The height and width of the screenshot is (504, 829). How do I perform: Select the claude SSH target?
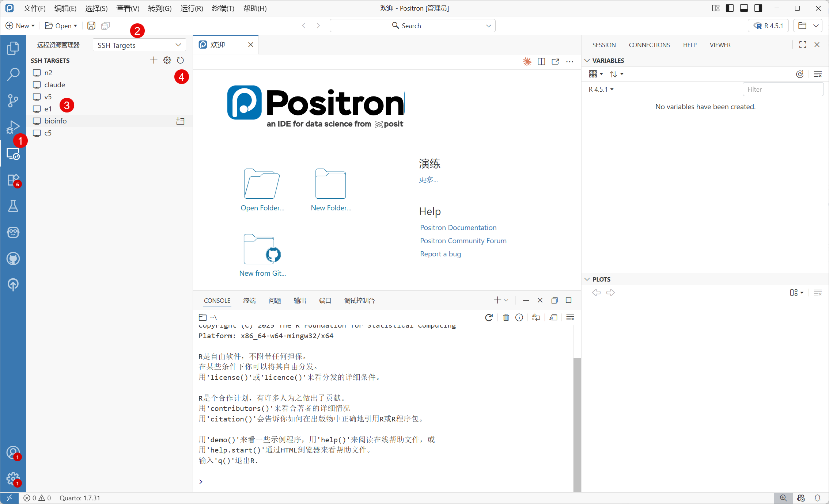point(109,85)
